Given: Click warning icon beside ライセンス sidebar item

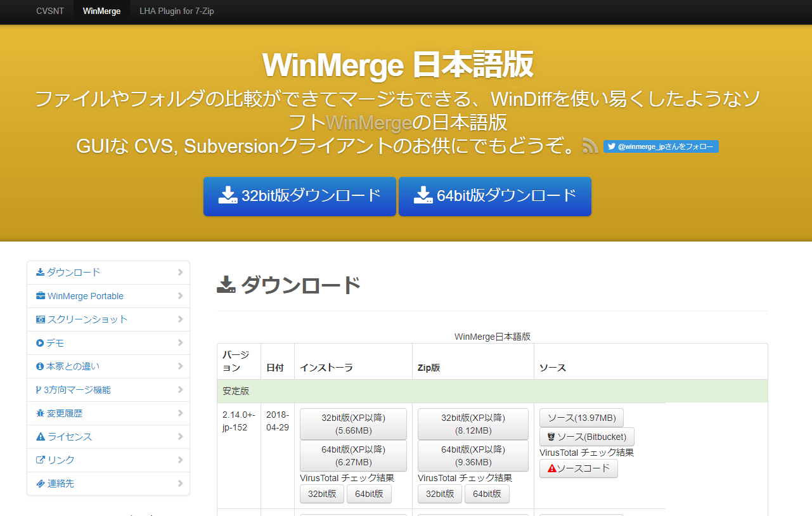Looking at the screenshot, I should click(x=41, y=437).
